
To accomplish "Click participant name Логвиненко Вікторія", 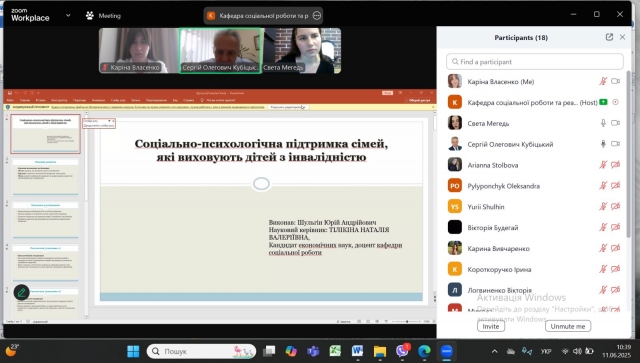I will click(x=500, y=290).
